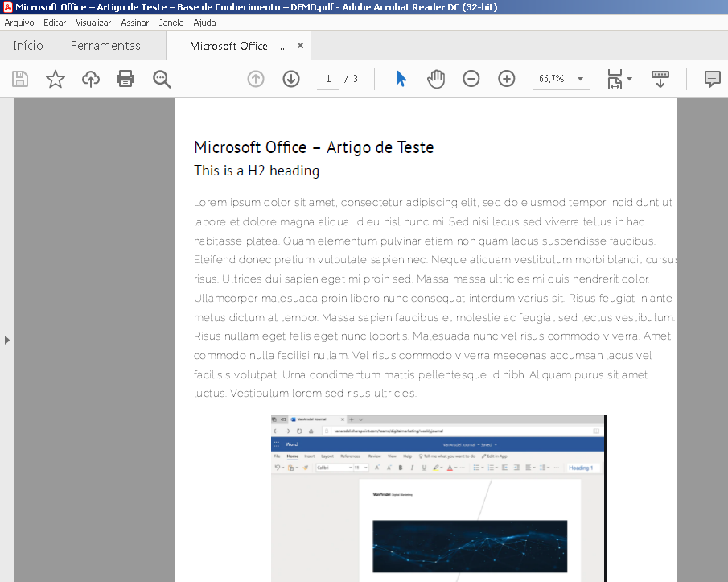Click the Fit to width page icon
The width and height of the screenshot is (728, 582).
pyautogui.click(x=615, y=79)
